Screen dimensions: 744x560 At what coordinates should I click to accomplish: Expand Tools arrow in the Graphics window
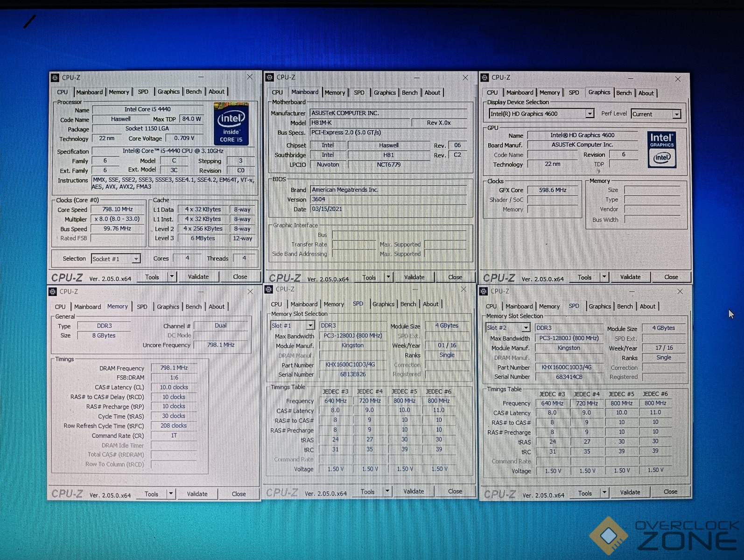point(604,277)
